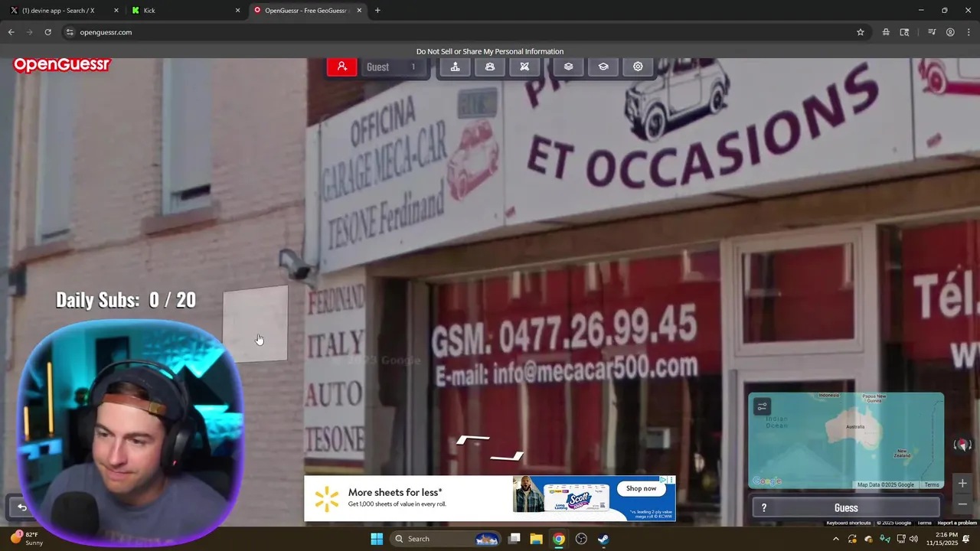
Task: Open the map layers stack icon
Action: [568, 67]
